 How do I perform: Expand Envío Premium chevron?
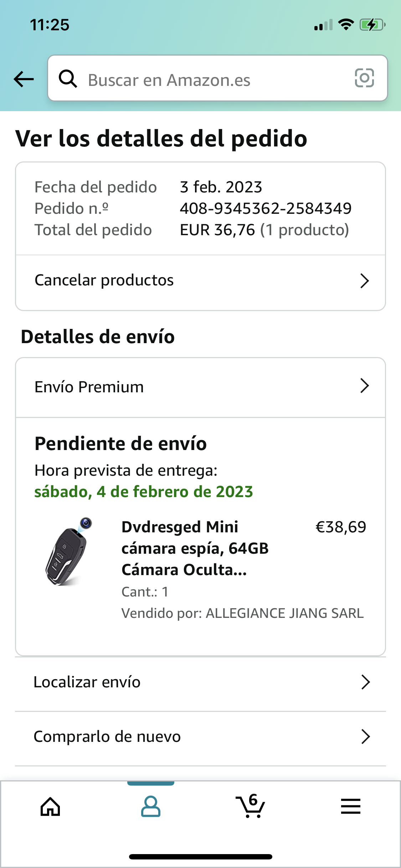point(364,386)
